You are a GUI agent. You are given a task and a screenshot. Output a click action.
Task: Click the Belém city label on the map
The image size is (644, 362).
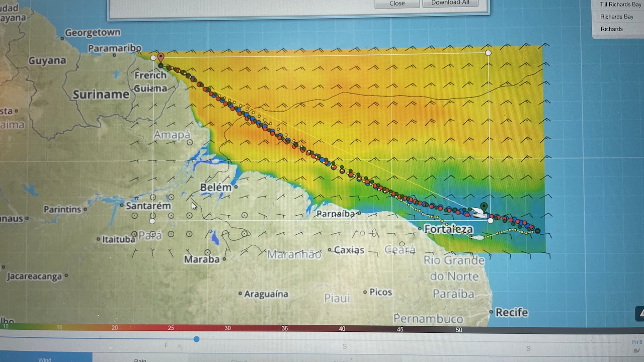216,187
